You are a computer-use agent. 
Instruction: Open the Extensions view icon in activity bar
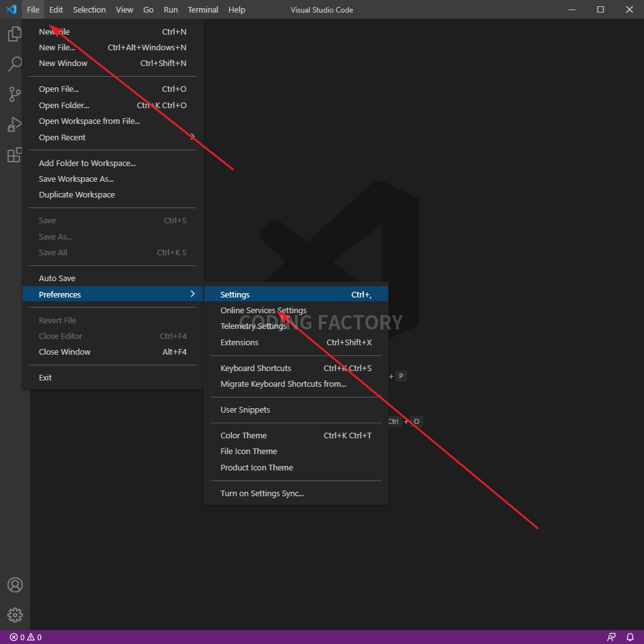click(15, 155)
